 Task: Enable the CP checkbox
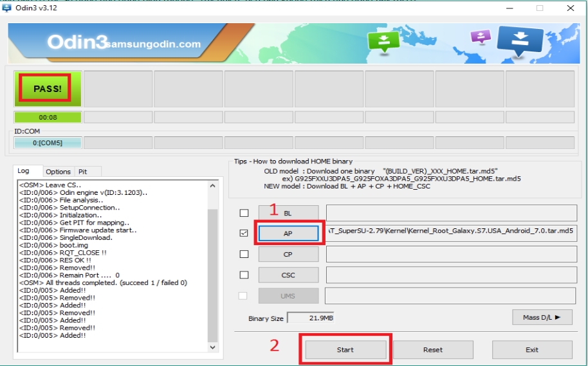244,254
